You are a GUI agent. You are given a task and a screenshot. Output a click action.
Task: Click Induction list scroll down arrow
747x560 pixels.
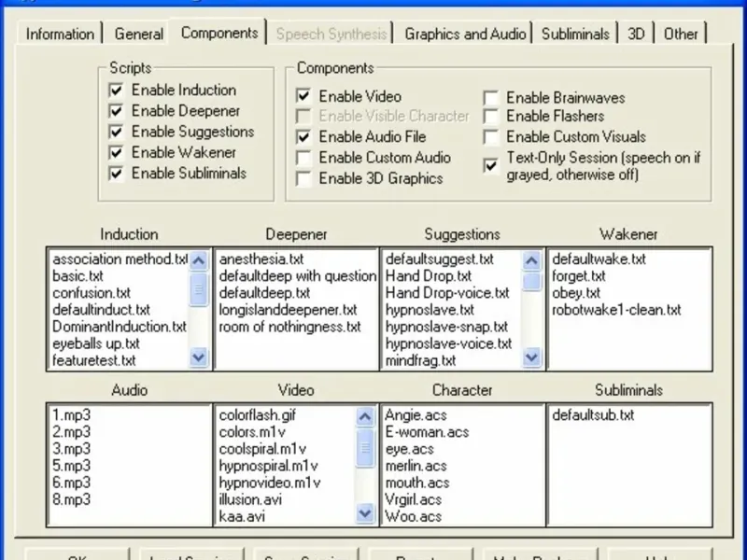(199, 357)
